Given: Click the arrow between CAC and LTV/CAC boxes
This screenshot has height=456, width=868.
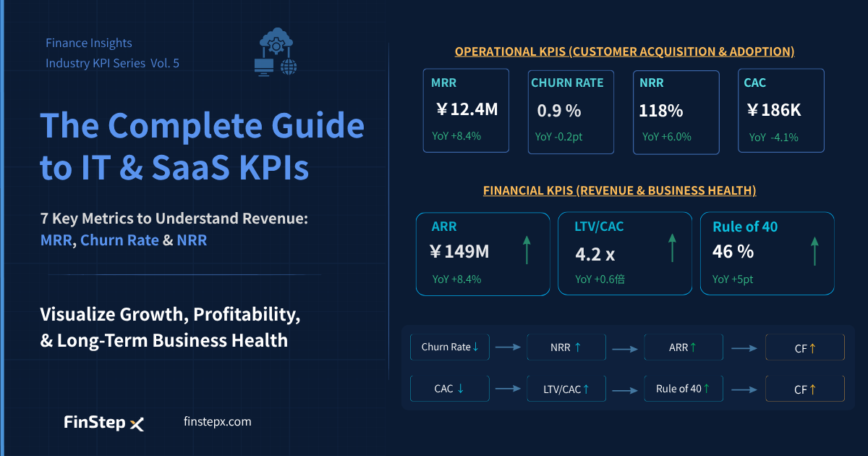Looking at the screenshot, I should 509,389.
